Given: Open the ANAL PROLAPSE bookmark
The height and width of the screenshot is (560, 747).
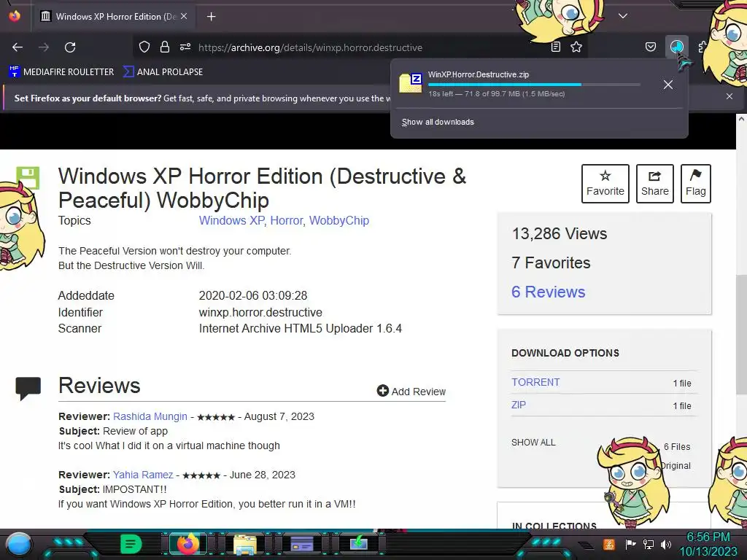Looking at the screenshot, I should pos(163,72).
